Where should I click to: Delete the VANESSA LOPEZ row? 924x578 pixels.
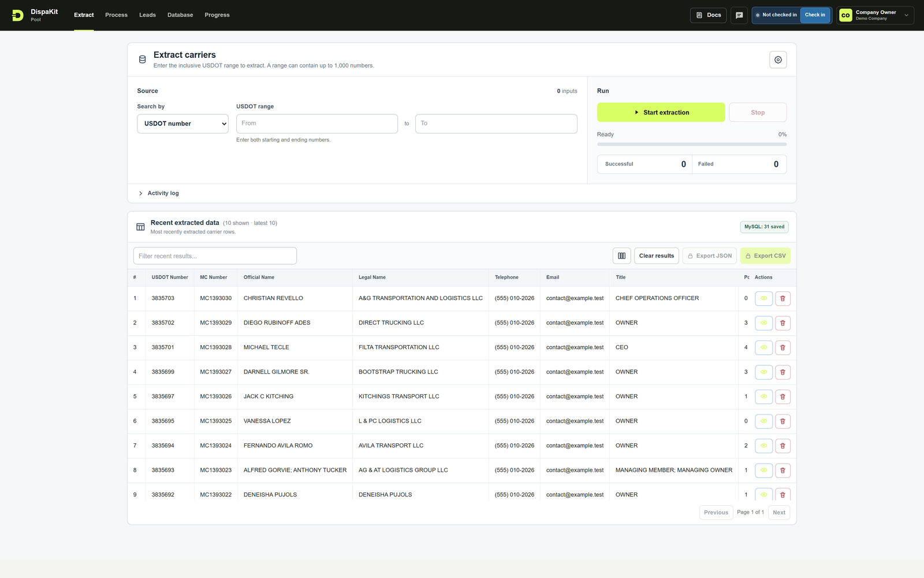coord(783,421)
